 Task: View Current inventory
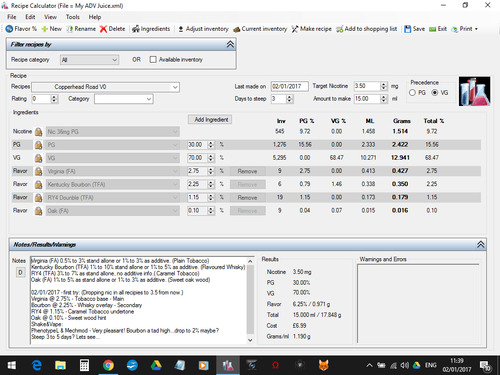[x=260, y=29]
